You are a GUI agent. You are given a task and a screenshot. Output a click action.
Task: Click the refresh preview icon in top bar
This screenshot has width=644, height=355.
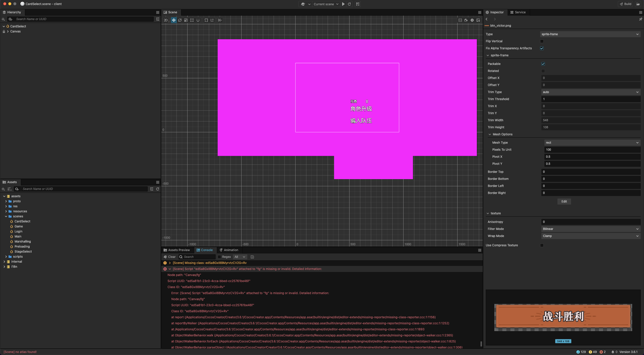click(349, 4)
